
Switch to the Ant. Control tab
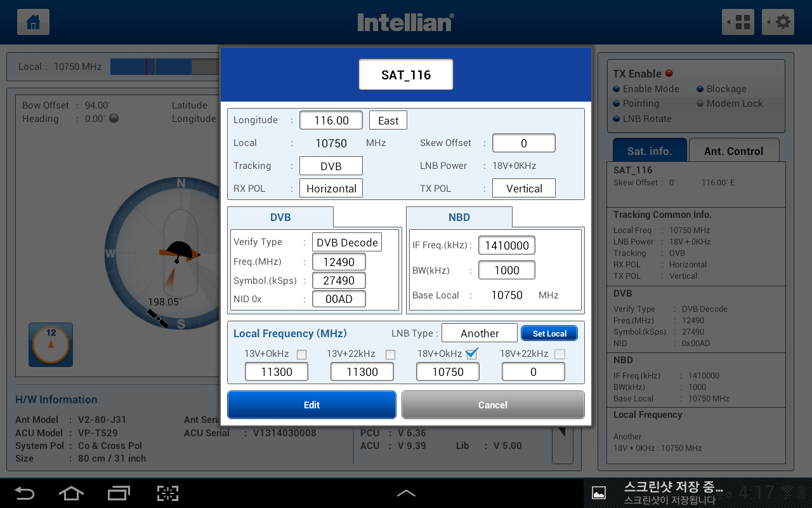[733, 151]
